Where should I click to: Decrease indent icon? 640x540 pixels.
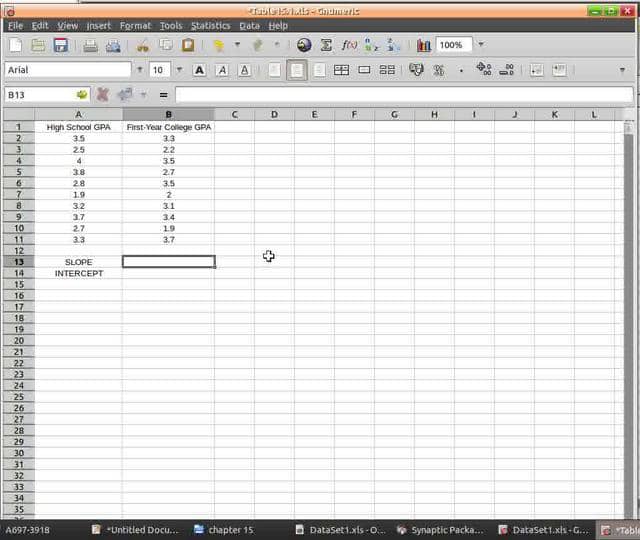pyautogui.click(x=536, y=70)
